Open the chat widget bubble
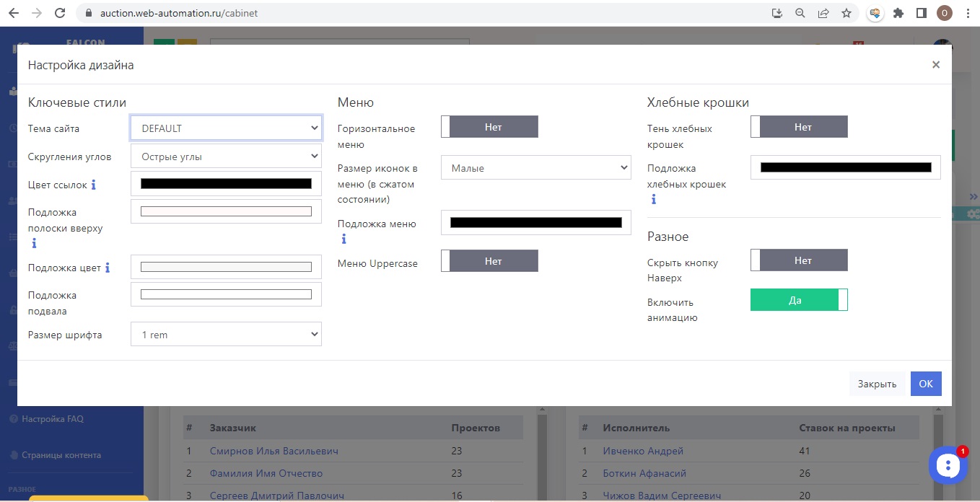The width and height of the screenshot is (980, 502). click(948, 466)
